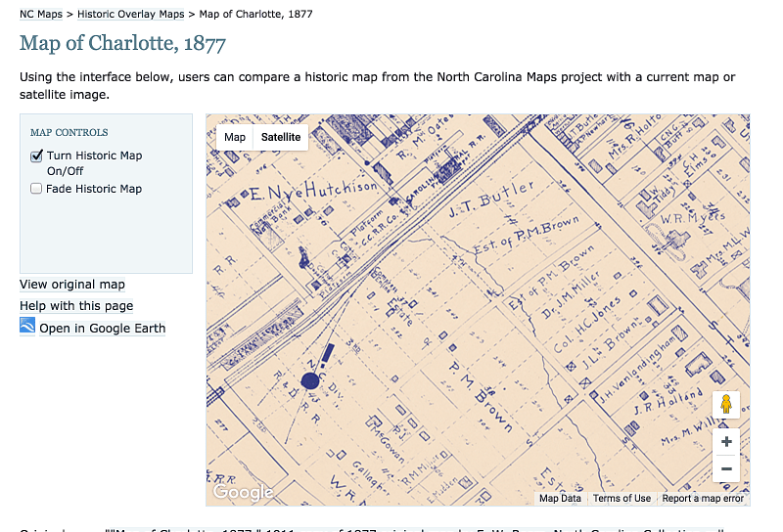Switch to the Map view tab
The width and height of the screenshot is (783, 532).
tap(235, 137)
